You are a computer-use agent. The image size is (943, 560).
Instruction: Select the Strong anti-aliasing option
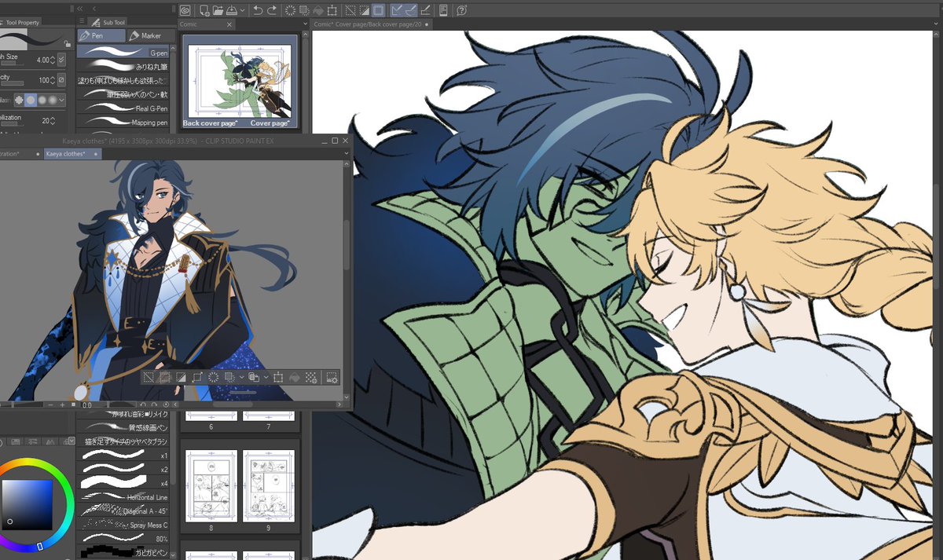53,101
